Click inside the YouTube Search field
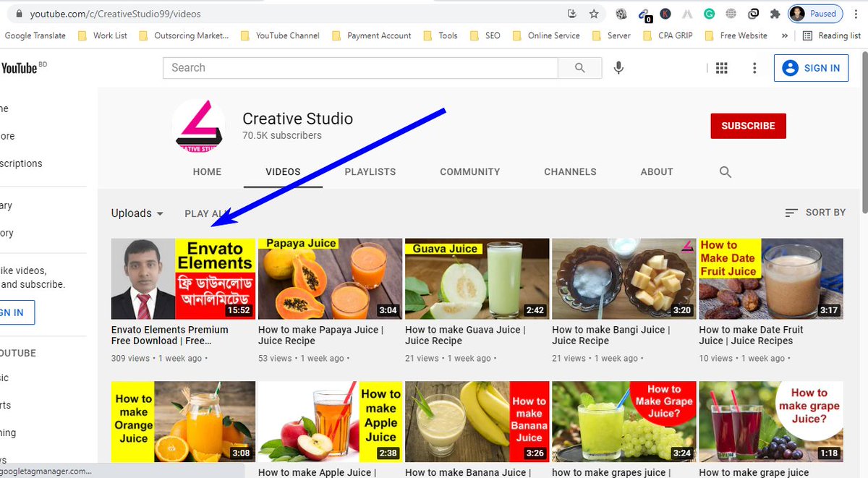 coord(360,68)
